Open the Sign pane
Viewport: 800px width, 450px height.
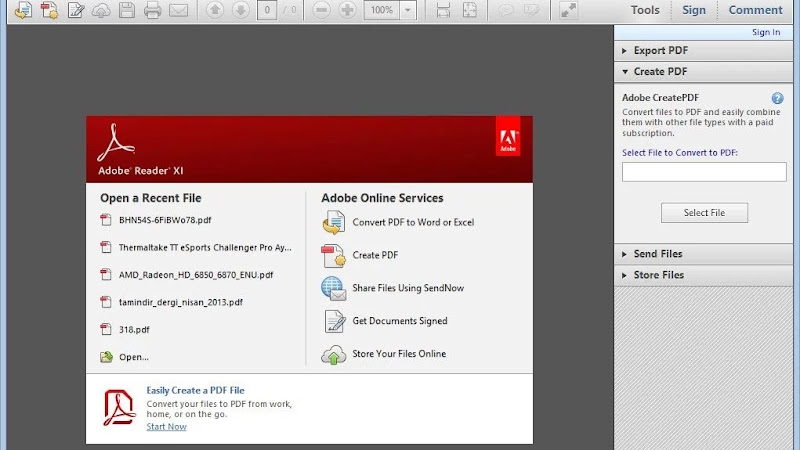click(x=694, y=10)
